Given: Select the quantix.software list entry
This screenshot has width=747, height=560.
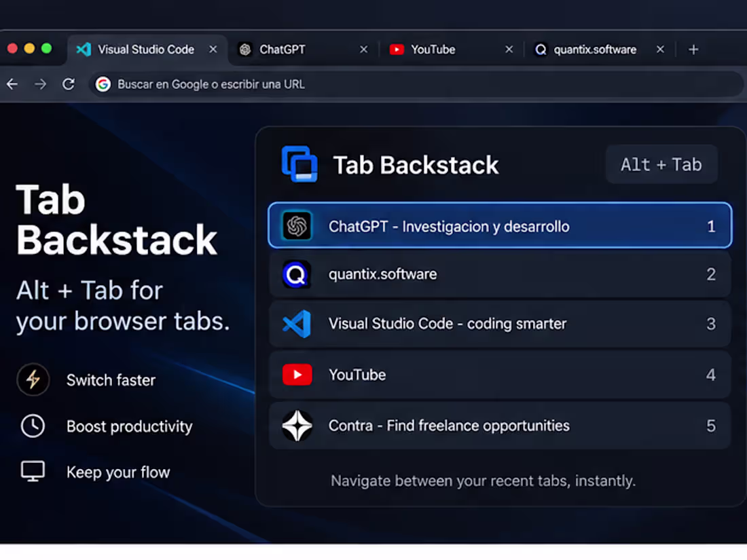Looking at the screenshot, I should pos(500,274).
